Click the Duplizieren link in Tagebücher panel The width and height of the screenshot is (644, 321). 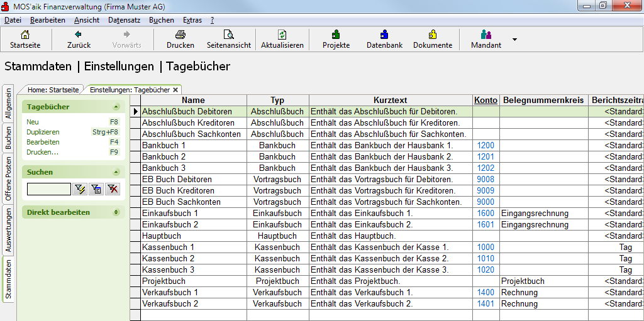click(43, 132)
